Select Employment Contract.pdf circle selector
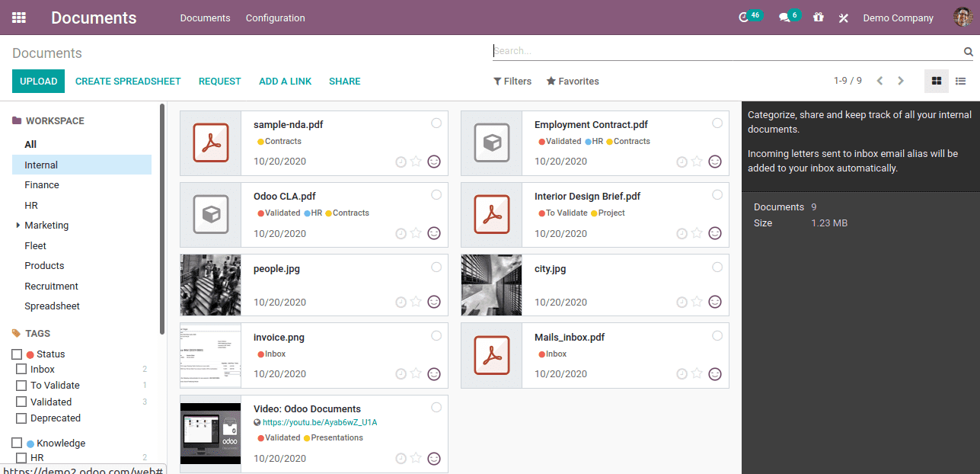This screenshot has width=980, height=474. [717, 123]
